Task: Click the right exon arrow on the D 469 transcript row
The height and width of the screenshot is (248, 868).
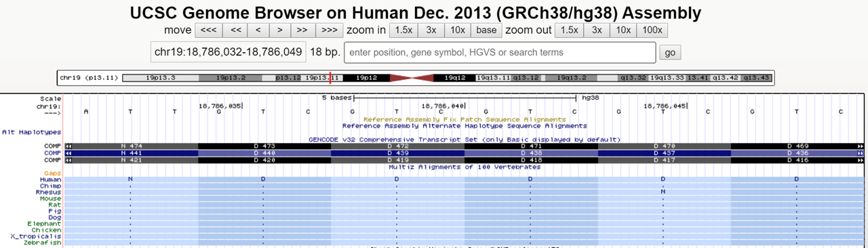Action: (861, 146)
